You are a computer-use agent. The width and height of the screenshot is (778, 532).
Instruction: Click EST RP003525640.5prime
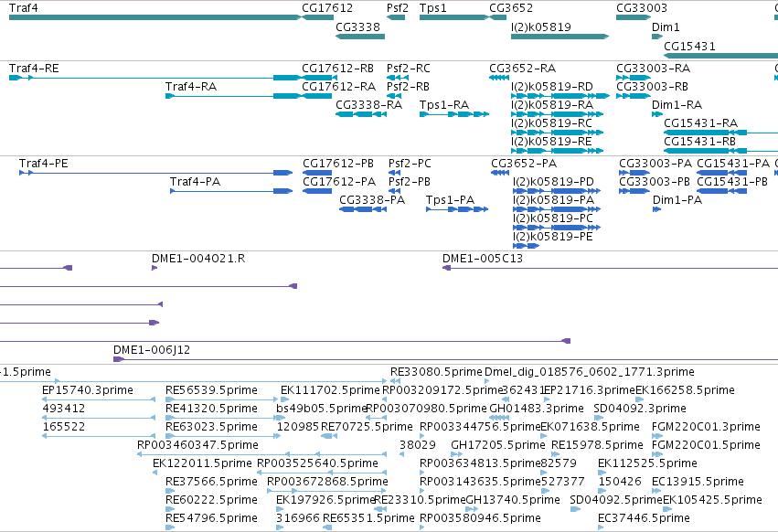[x=322, y=473]
